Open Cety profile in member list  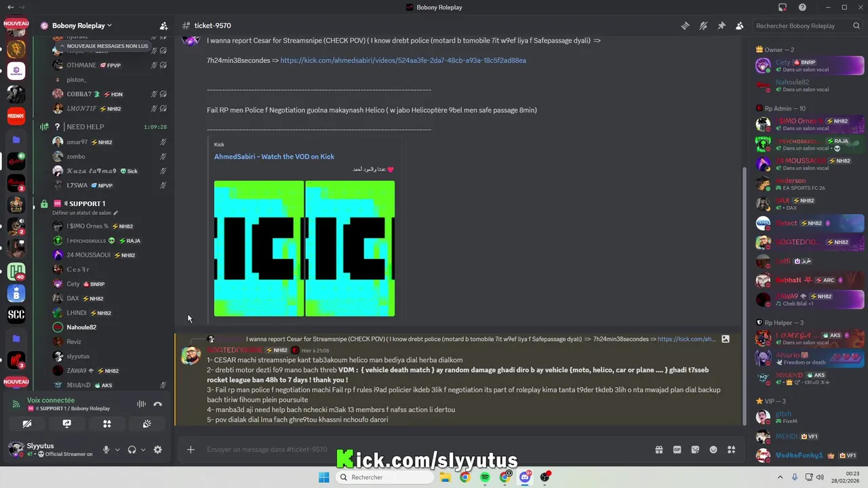tap(810, 66)
